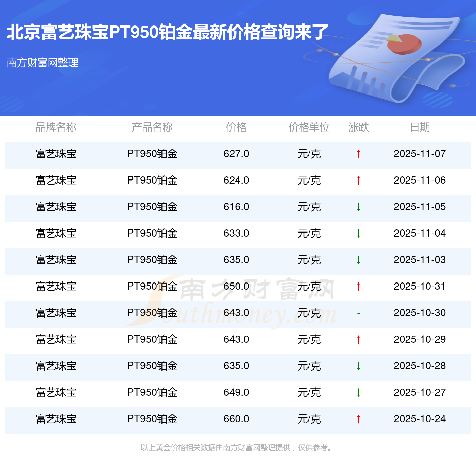
Task: Click the date 2025-10-30
Action: click(420, 313)
